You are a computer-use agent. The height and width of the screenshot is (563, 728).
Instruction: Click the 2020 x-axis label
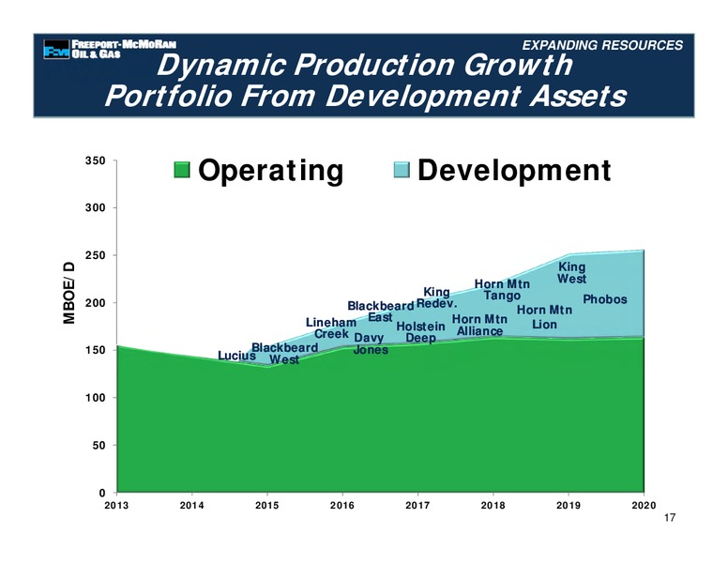[x=644, y=506]
